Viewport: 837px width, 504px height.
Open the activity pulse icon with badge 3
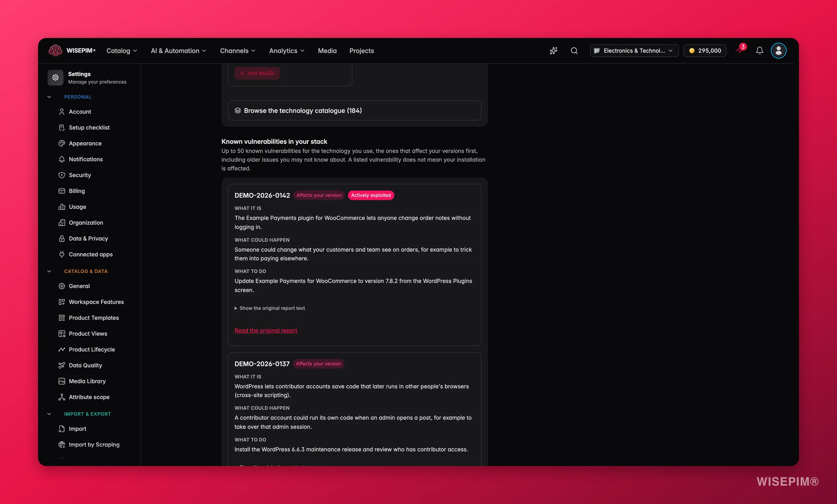coord(740,50)
